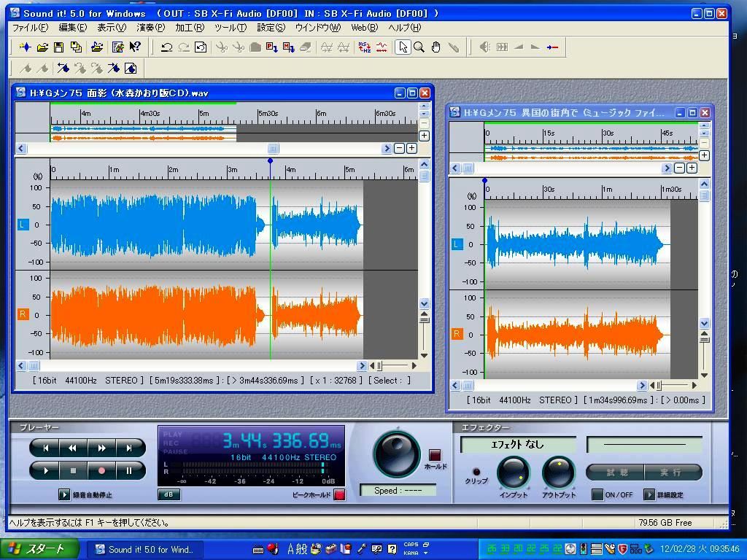Click the first scissors cut icon

222,47
